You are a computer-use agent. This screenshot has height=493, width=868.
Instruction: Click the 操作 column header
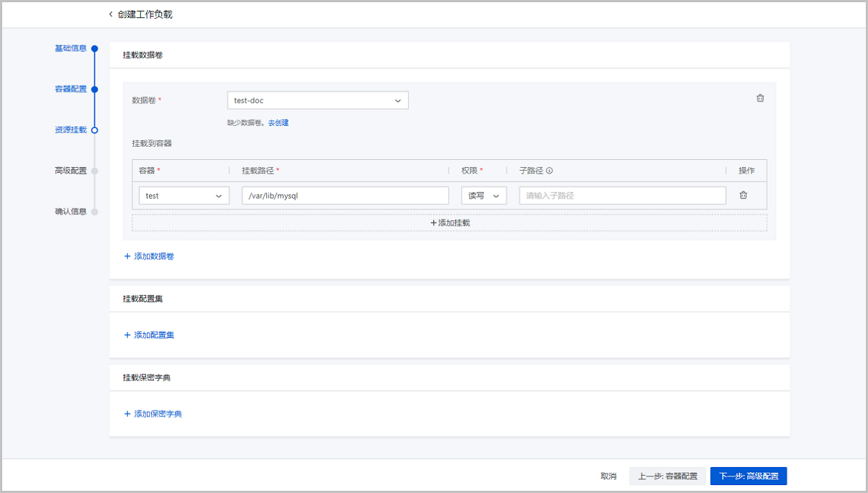pos(746,171)
